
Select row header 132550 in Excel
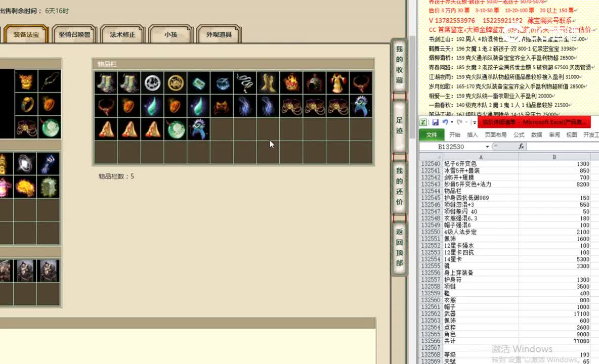point(431,232)
